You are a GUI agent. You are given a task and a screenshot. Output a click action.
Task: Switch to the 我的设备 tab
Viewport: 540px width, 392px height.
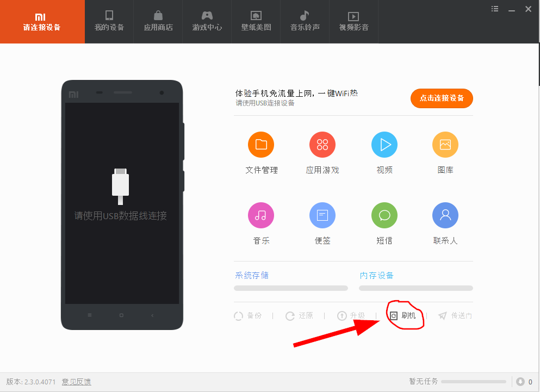(109, 21)
